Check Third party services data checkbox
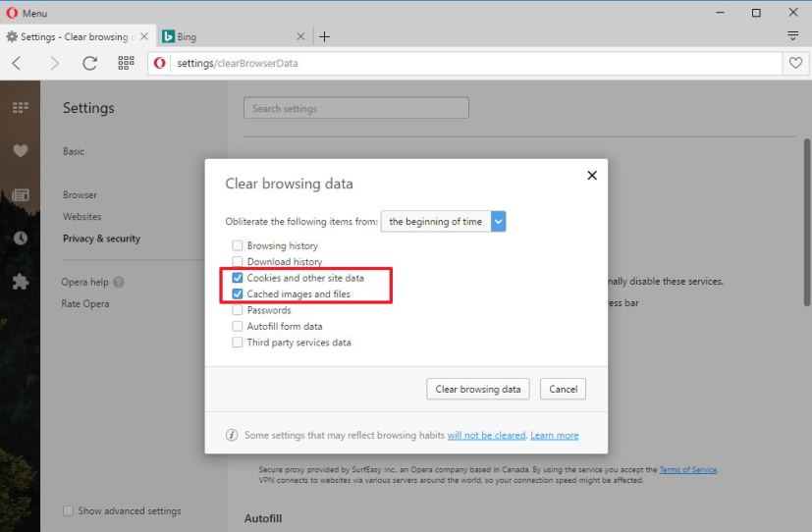This screenshot has height=532, width=812. click(238, 343)
